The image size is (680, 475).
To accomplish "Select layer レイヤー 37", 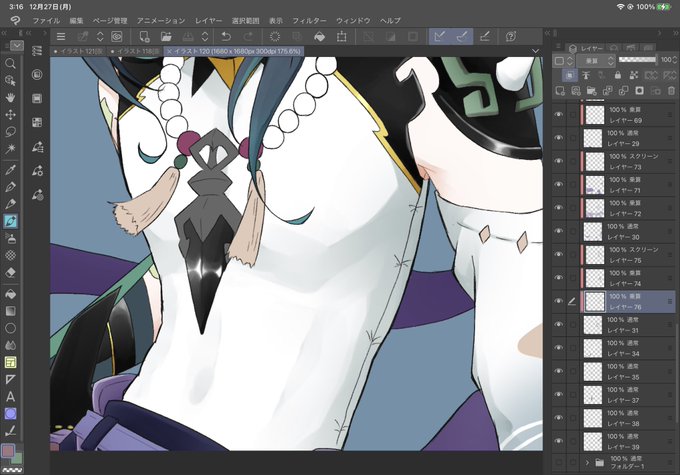I will 628,395.
